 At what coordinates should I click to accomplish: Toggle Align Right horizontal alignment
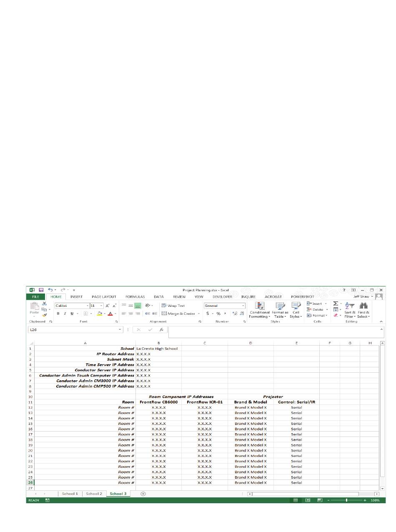click(138, 314)
